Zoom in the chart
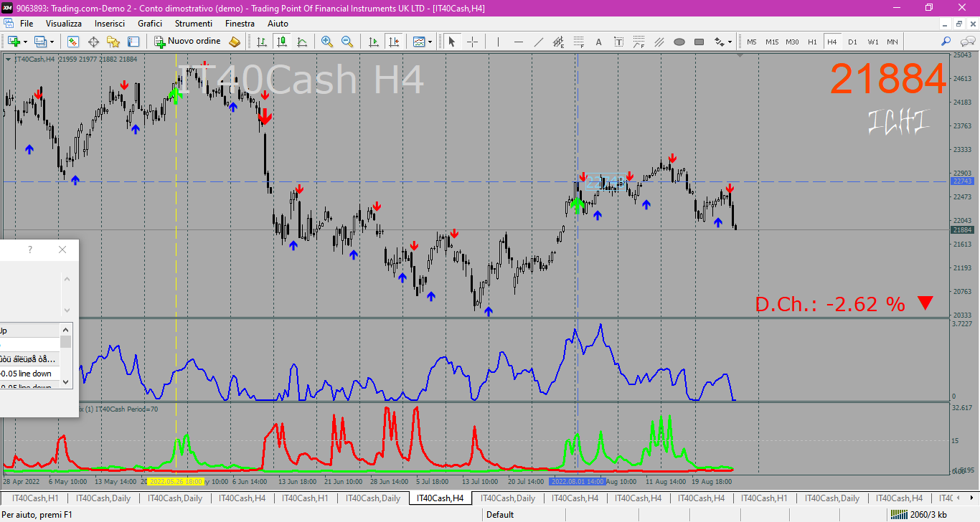Viewport: 980px width, 522px height. pyautogui.click(x=327, y=42)
